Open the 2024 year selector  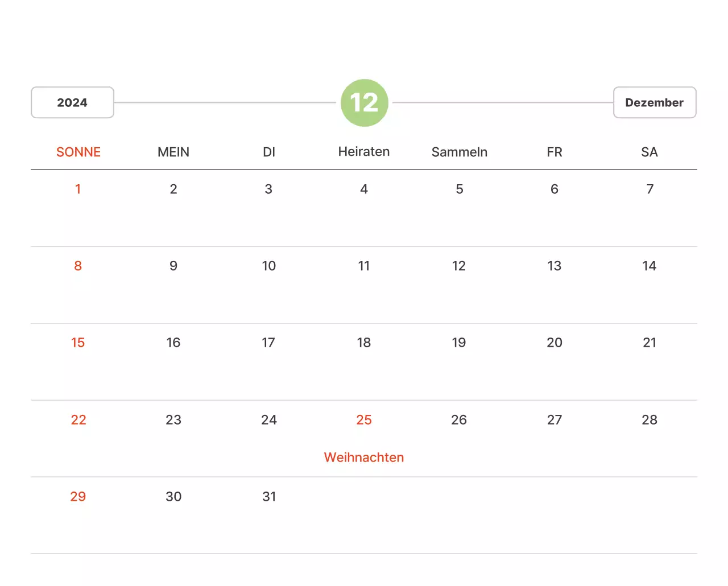tap(72, 103)
